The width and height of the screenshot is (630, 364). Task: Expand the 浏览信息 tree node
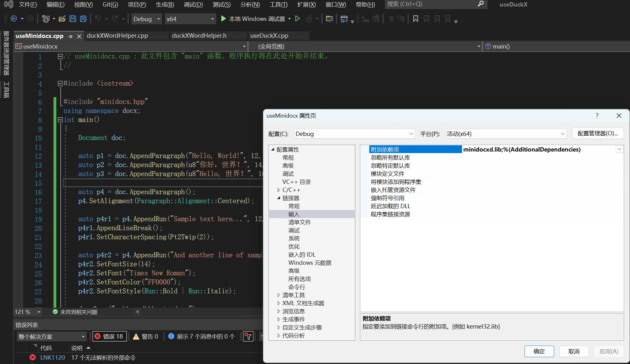tap(279, 311)
